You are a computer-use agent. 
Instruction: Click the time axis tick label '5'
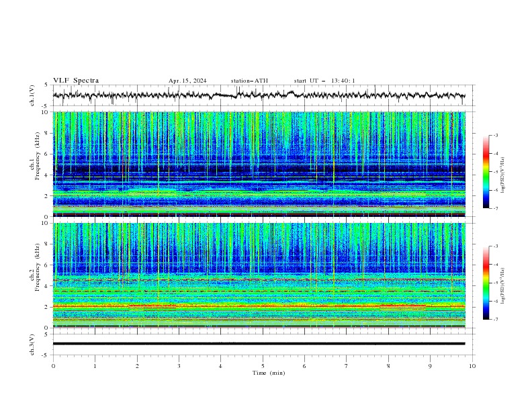(x=263, y=366)
